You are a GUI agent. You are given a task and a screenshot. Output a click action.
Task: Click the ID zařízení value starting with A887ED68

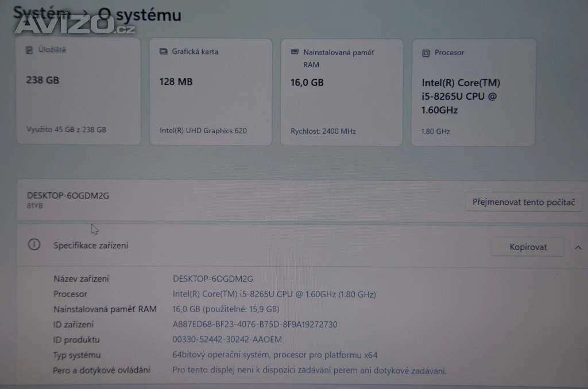click(255, 324)
